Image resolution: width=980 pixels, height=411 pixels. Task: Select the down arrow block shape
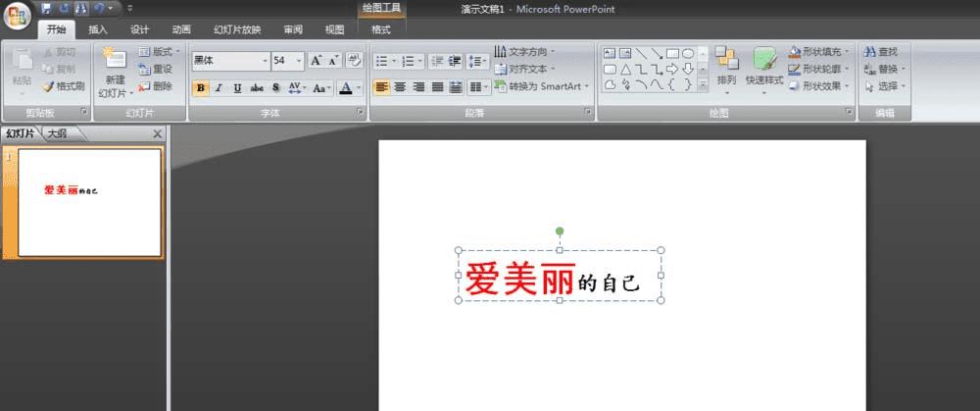(688, 69)
